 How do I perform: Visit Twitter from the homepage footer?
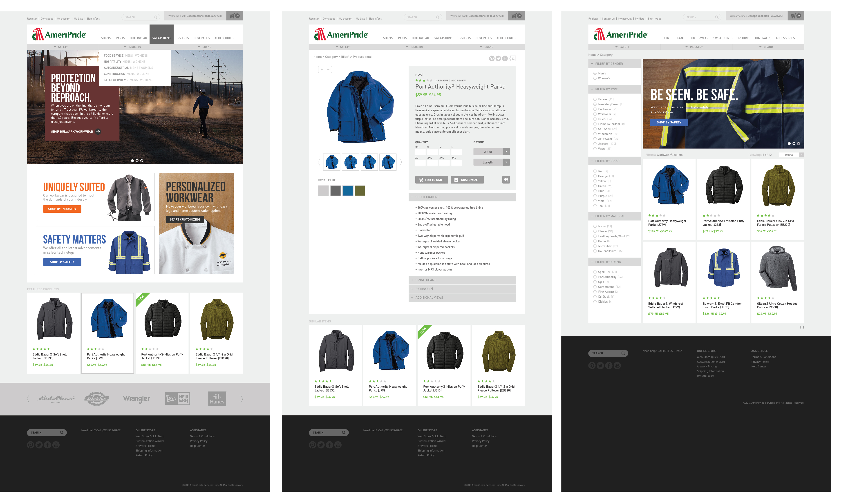point(39,445)
